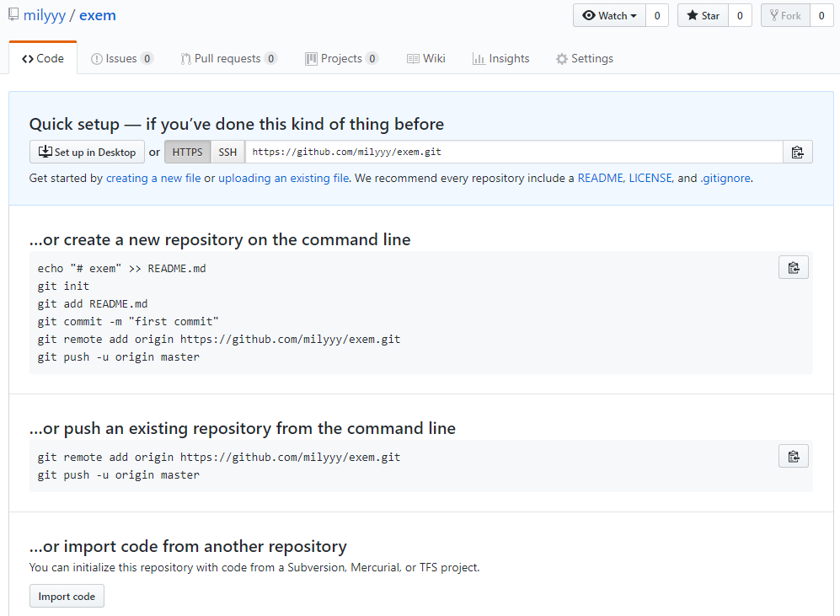Screen dimensions: 840x616
Task: Click the Fork button
Action: pyautogui.click(x=785, y=15)
